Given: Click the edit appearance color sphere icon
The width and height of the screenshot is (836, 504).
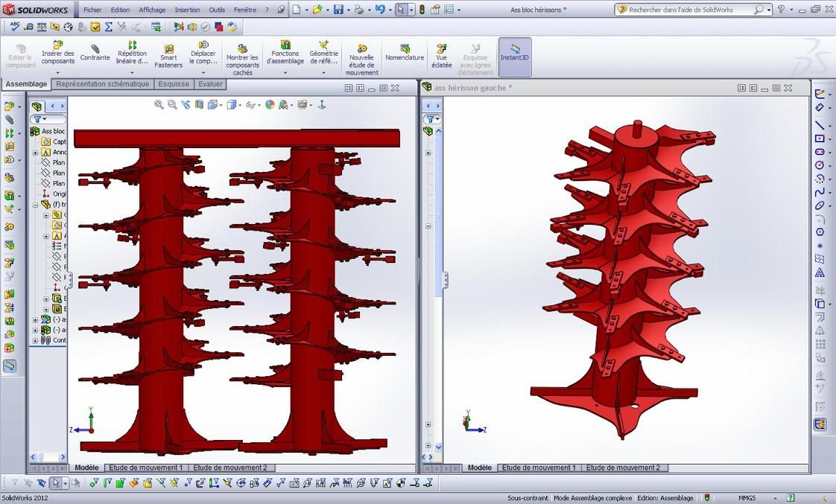Looking at the screenshot, I should click(270, 105).
